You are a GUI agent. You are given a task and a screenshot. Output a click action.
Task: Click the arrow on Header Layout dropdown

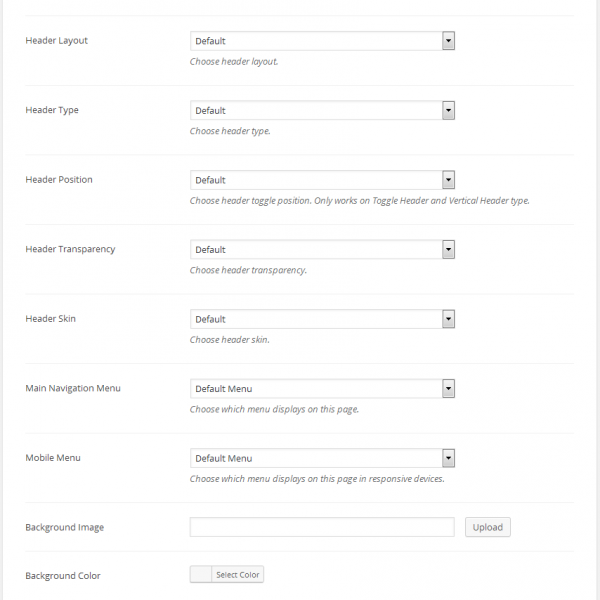[x=448, y=41]
